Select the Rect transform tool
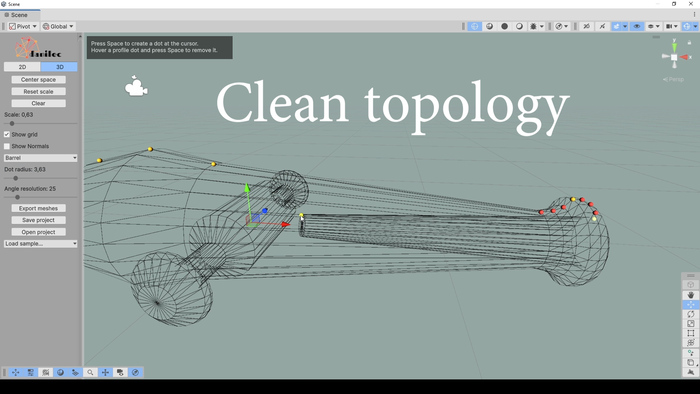 (x=691, y=333)
